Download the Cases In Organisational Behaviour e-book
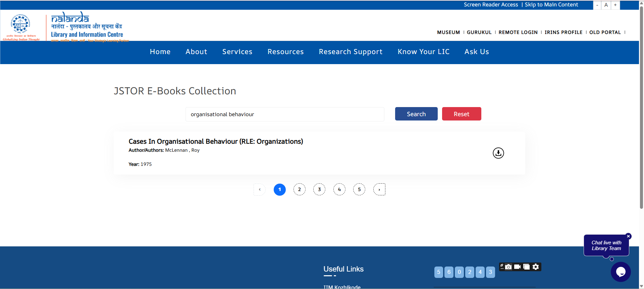This screenshot has width=644, height=289. coord(498,153)
